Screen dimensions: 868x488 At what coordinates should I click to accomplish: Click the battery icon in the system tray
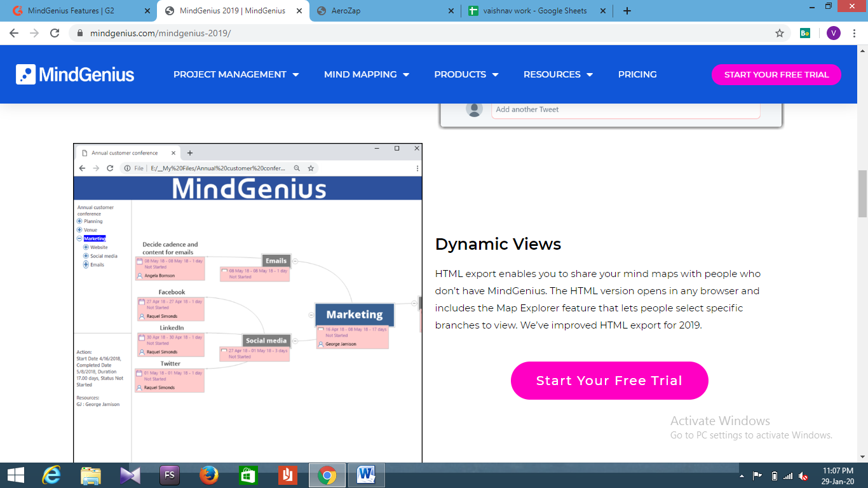[775, 476]
